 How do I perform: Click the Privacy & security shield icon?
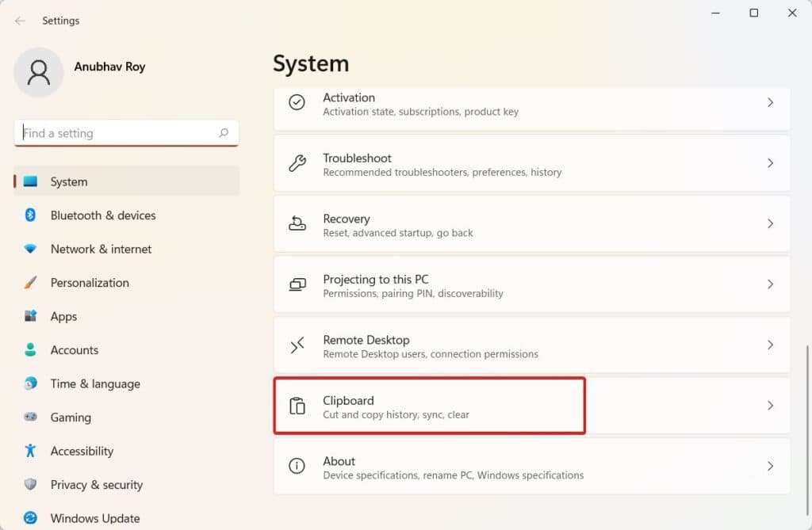(31, 485)
